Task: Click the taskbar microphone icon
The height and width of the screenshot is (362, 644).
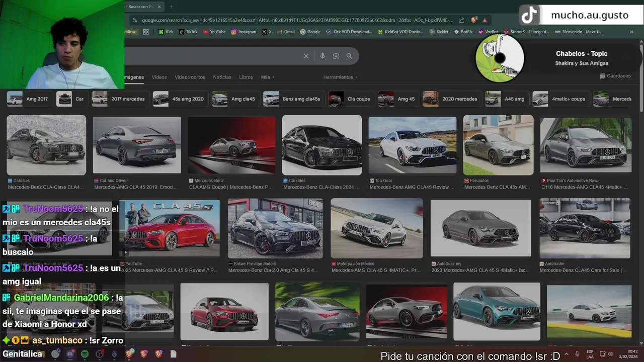Action: [577, 354]
